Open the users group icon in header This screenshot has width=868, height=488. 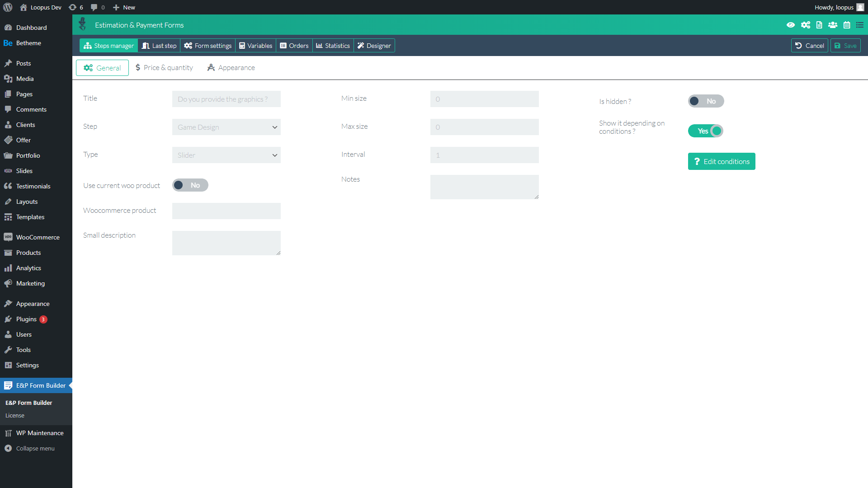click(833, 25)
